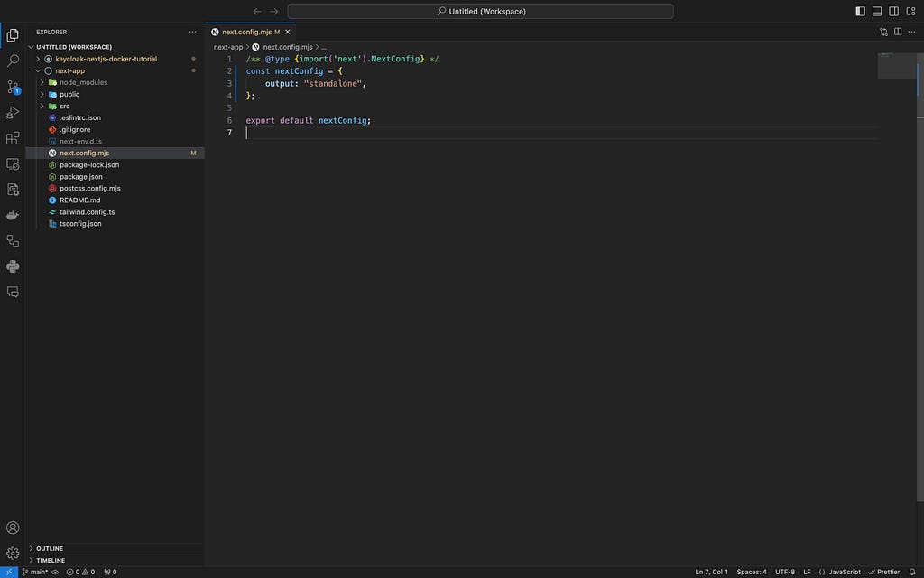Expand the Timeline section
Screen dimensions: 924x578
point(115,560)
